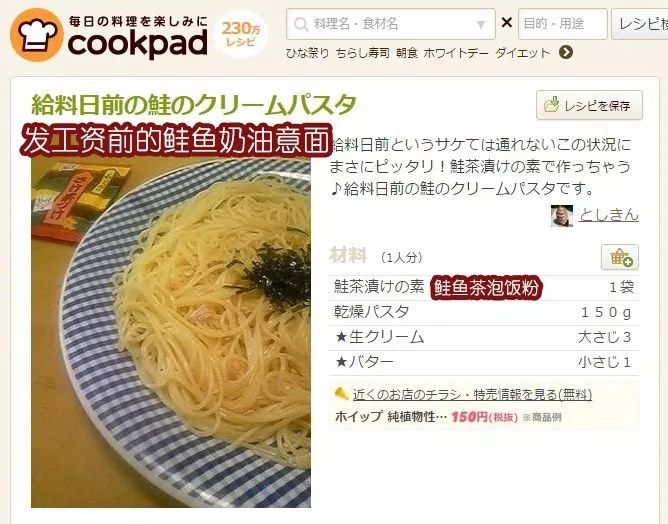Click the レシピ検索 button

tap(640, 24)
